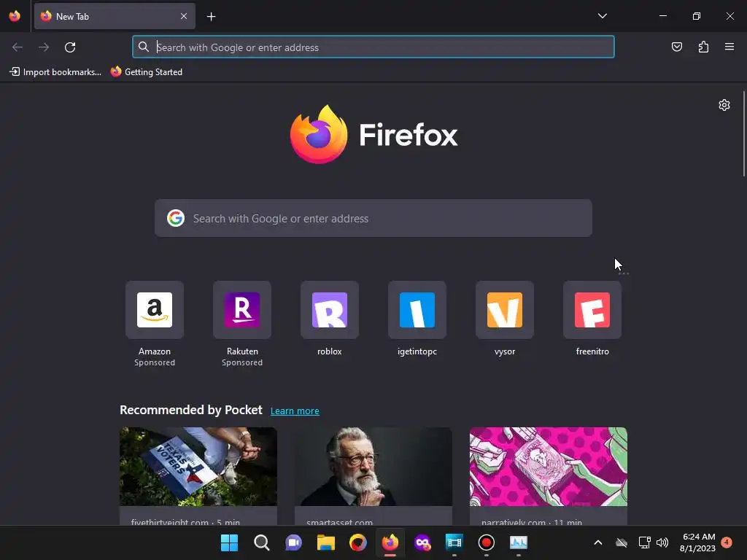Open the smartasset.com bearded man article

pyautogui.click(x=373, y=467)
